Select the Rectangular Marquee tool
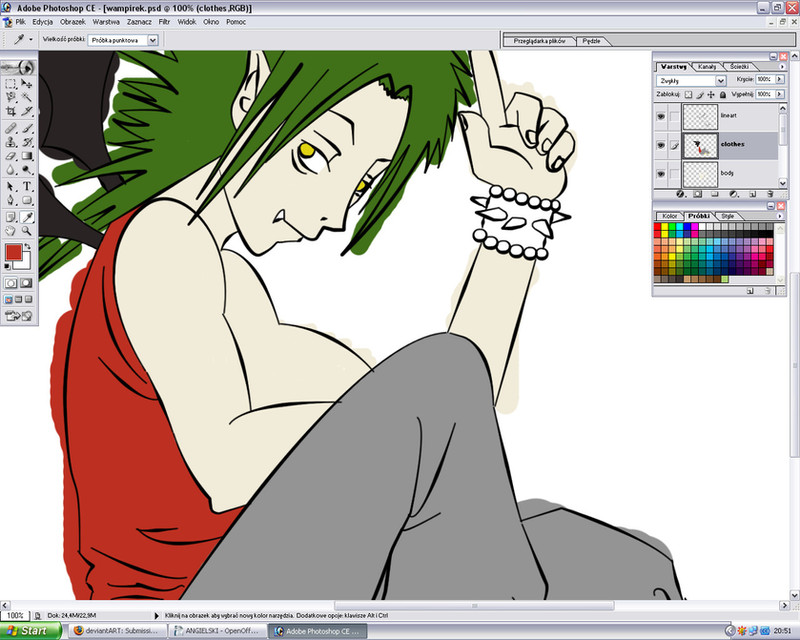Screen dimensions: 800x640 [11, 83]
